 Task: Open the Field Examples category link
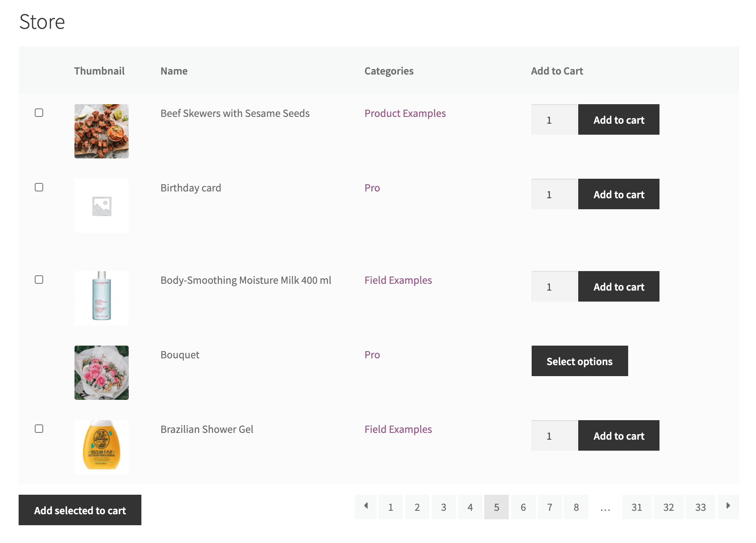pyautogui.click(x=398, y=280)
